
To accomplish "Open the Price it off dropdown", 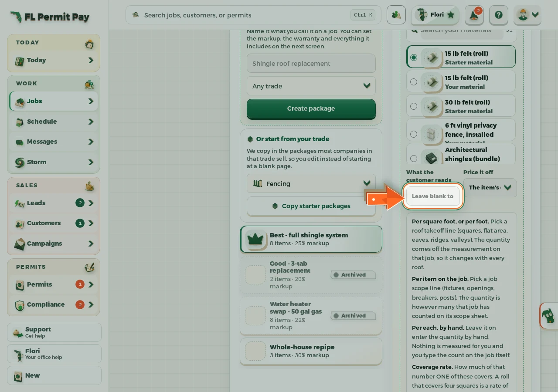I will click(490, 188).
